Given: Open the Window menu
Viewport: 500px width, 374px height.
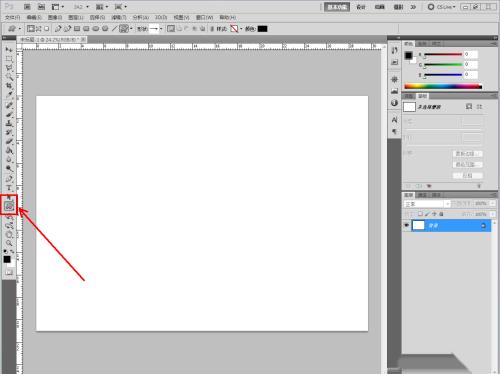Looking at the screenshot, I should [204, 17].
